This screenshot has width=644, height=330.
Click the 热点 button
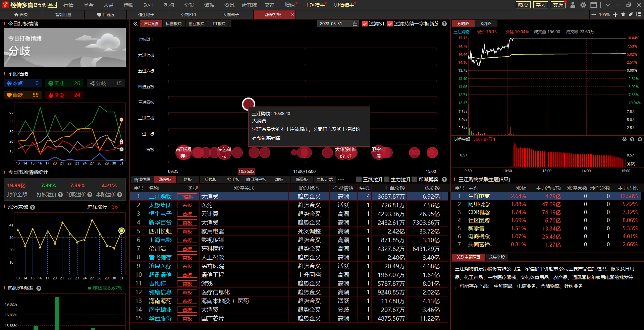pyautogui.click(x=523, y=5)
